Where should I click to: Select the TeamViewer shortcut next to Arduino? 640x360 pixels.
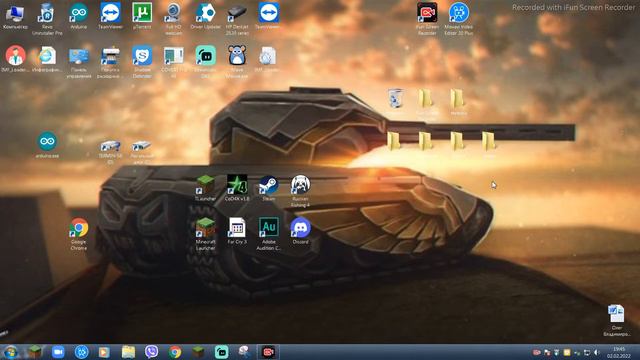(x=110, y=16)
